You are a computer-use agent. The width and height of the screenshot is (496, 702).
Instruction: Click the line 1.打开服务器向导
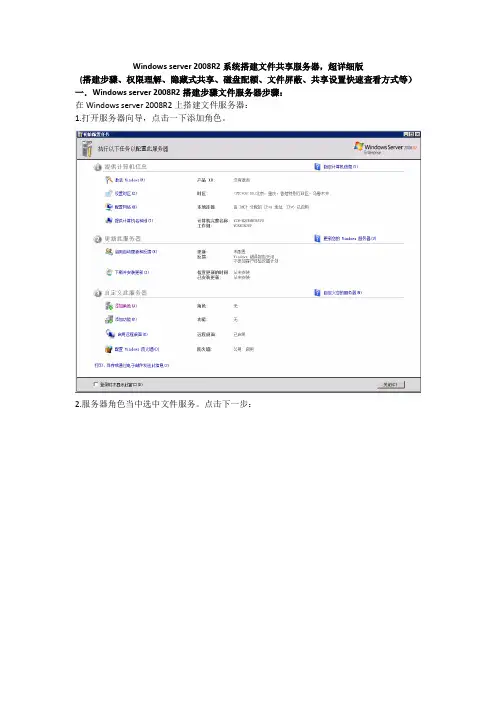point(151,118)
